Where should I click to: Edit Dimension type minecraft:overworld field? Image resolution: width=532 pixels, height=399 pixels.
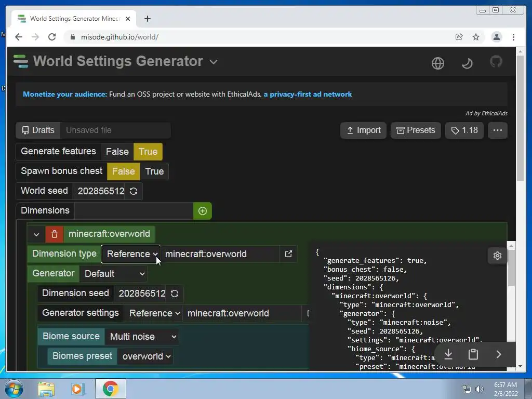pyautogui.click(x=220, y=254)
